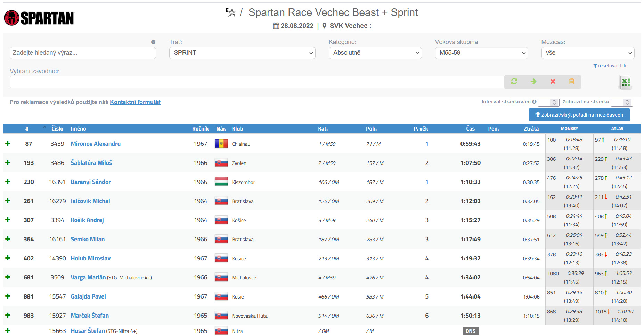Open Marček Štefan racer details
This screenshot has width=644, height=336.
90,316
